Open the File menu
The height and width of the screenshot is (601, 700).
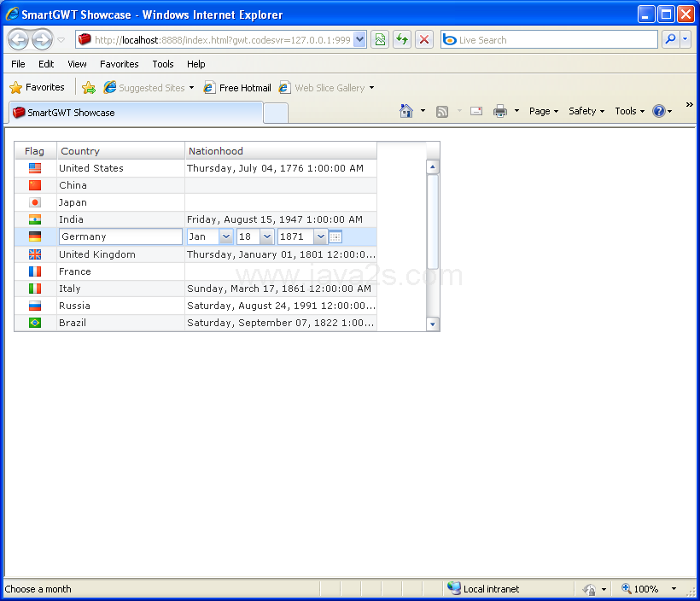(x=18, y=64)
